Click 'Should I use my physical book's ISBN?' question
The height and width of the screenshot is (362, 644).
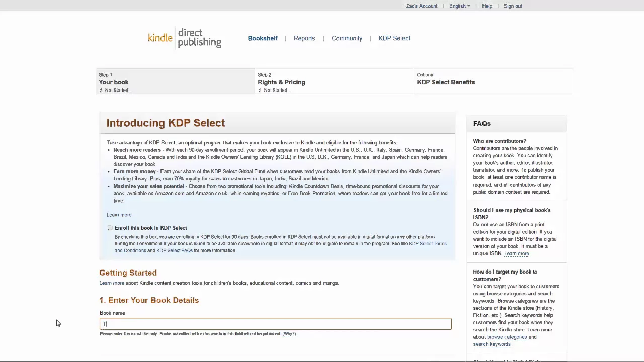pos(512,214)
